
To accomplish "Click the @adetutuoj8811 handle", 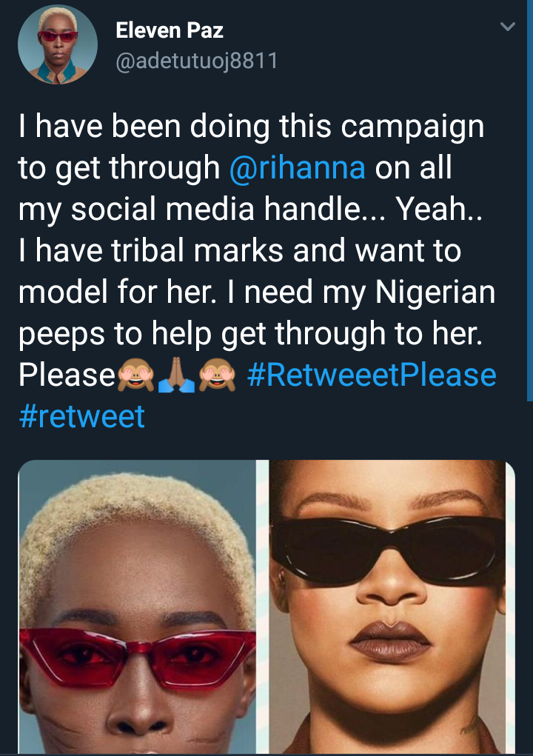I will pyautogui.click(x=196, y=60).
